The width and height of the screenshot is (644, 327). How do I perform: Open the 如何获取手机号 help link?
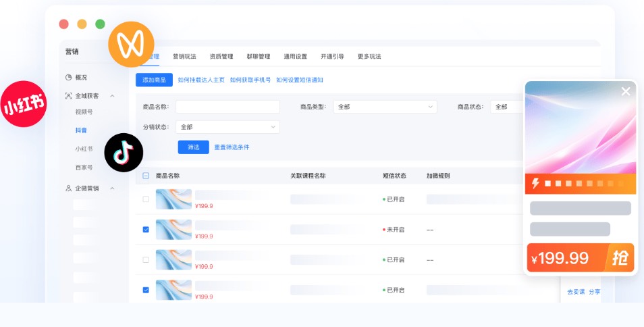tap(250, 80)
